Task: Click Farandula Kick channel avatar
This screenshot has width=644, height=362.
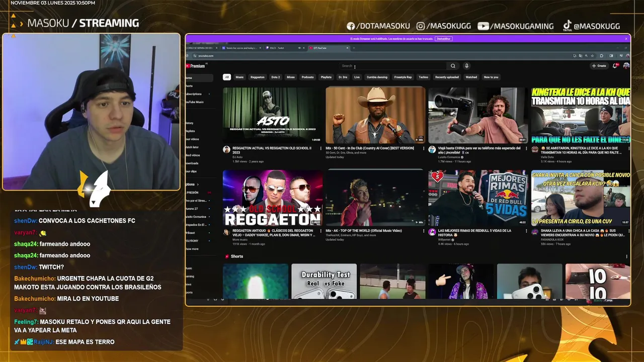Action: (534, 232)
